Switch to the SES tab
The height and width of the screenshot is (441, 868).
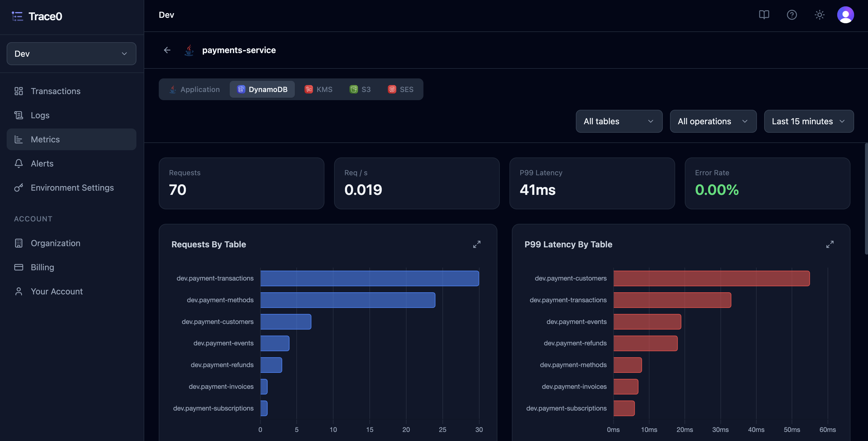tap(400, 89)
